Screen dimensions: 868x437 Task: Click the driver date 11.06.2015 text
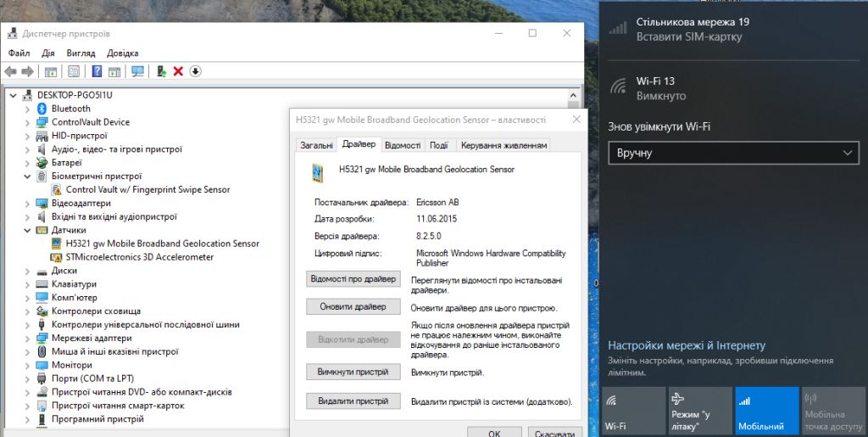(x=437, y=219)
